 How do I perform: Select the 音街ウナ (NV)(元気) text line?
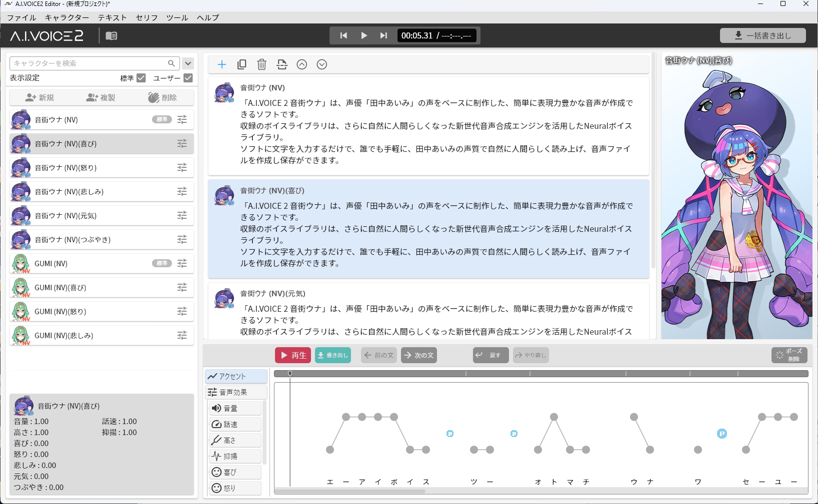click(x=428, y=311)
